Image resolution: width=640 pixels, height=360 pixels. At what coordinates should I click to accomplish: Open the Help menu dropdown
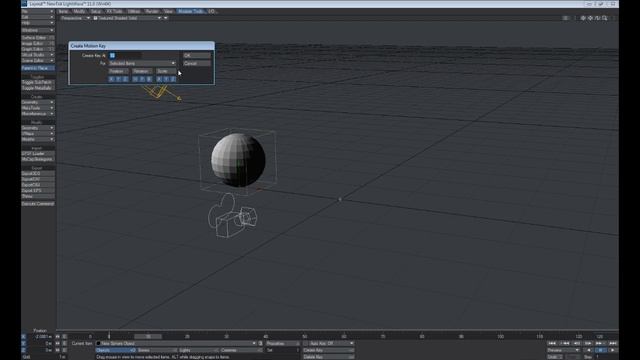pyautogui.click(x=38, y=23)
